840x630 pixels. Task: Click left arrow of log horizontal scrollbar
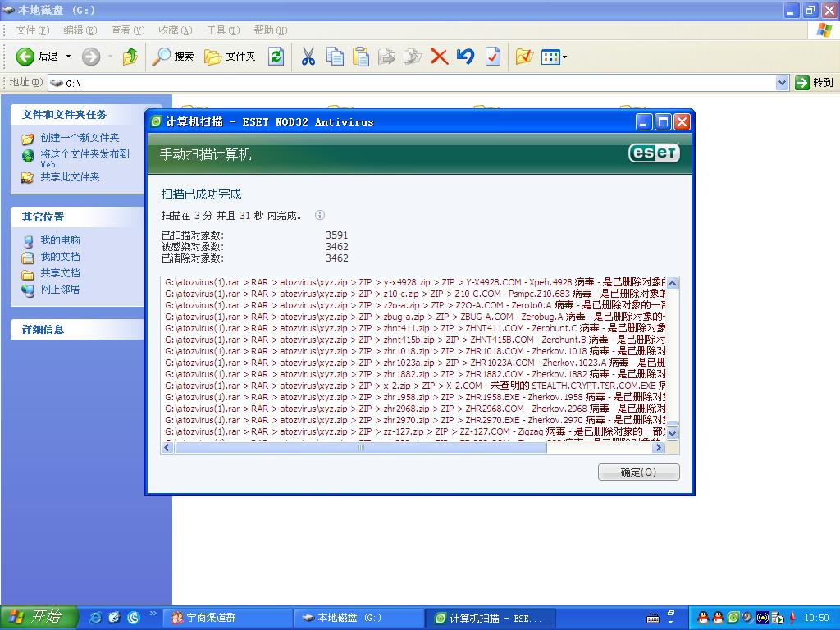(167, 447)
